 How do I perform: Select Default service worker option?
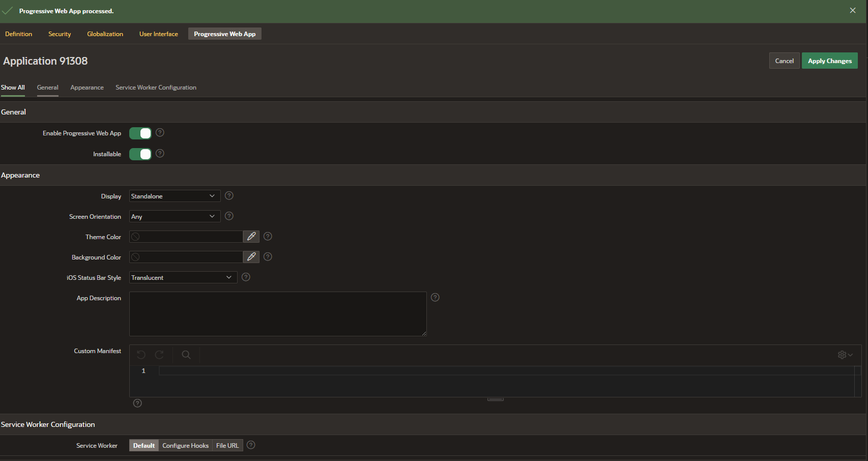pos(144,446)
